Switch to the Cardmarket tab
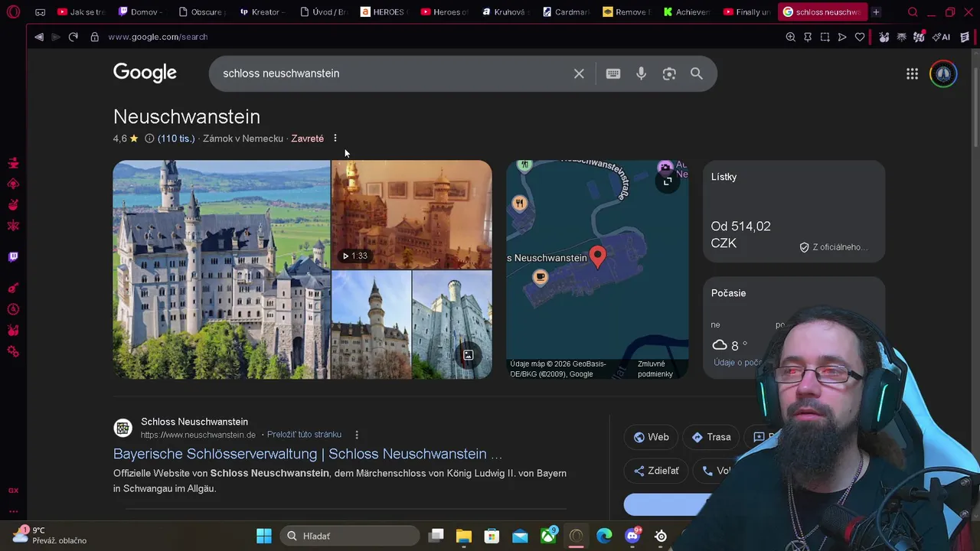 (x=567, y=12)
